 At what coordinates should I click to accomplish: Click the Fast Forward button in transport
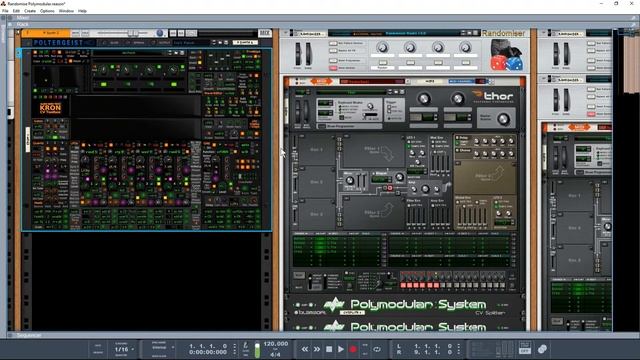pyautogui.click(x=317, y=349)
